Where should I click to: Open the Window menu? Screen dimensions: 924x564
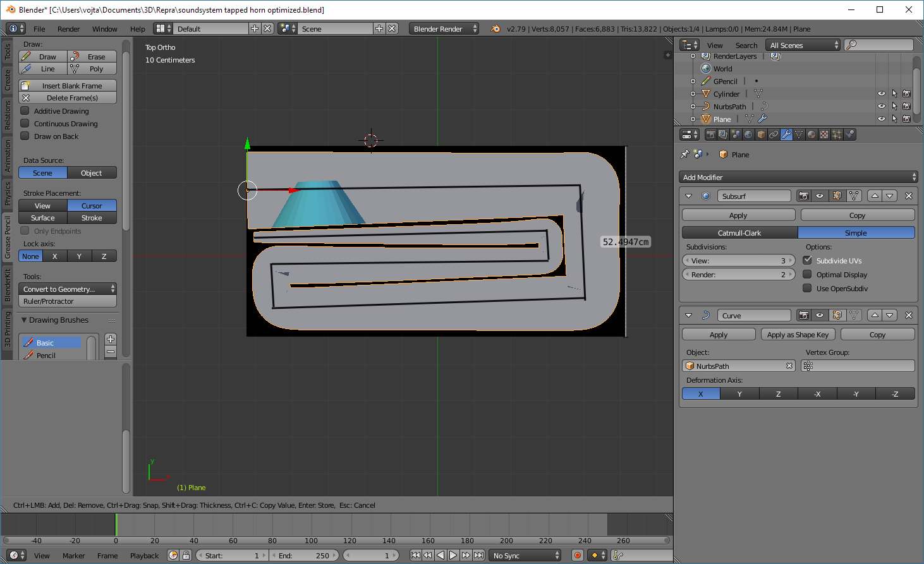coord(104,28)
